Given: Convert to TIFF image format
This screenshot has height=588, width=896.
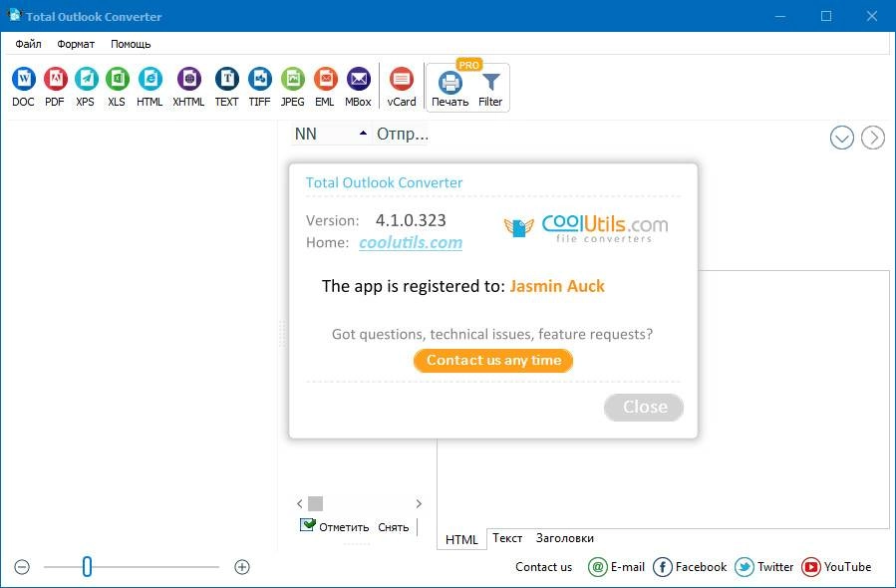Looking at the screenshot, I should click(x=259, y=79).
